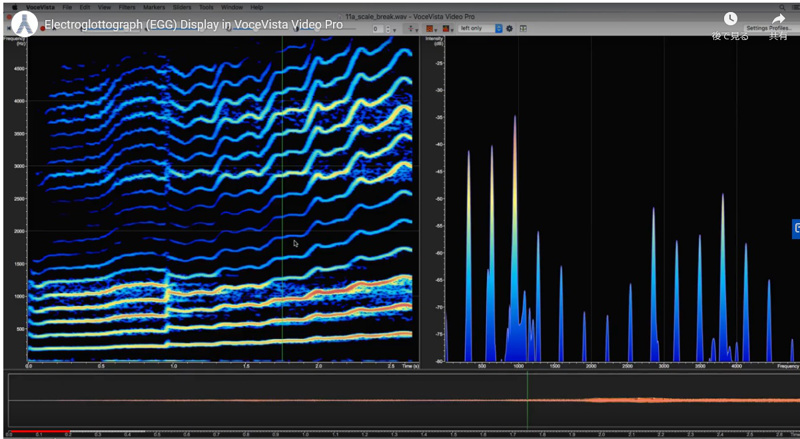Click the red video progress bar
Viewport: 800px width, 439px height.
pos(38,433)
